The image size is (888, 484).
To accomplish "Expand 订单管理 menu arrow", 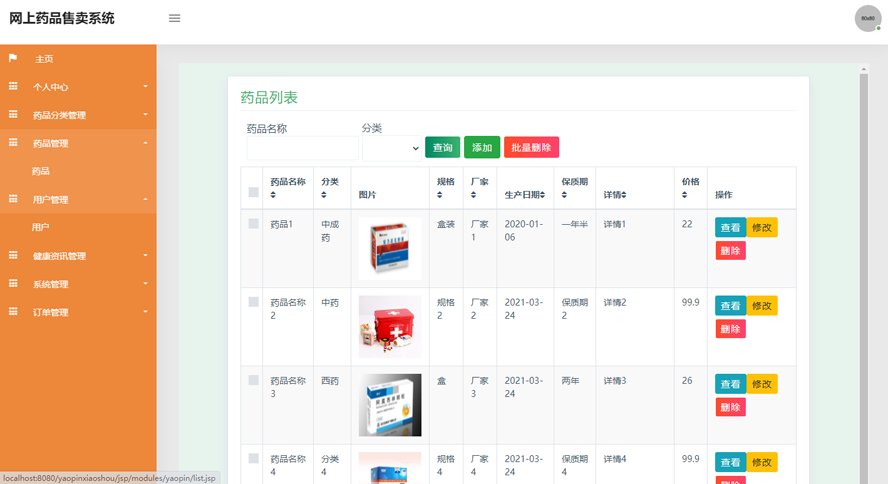I will pos(146,311).
